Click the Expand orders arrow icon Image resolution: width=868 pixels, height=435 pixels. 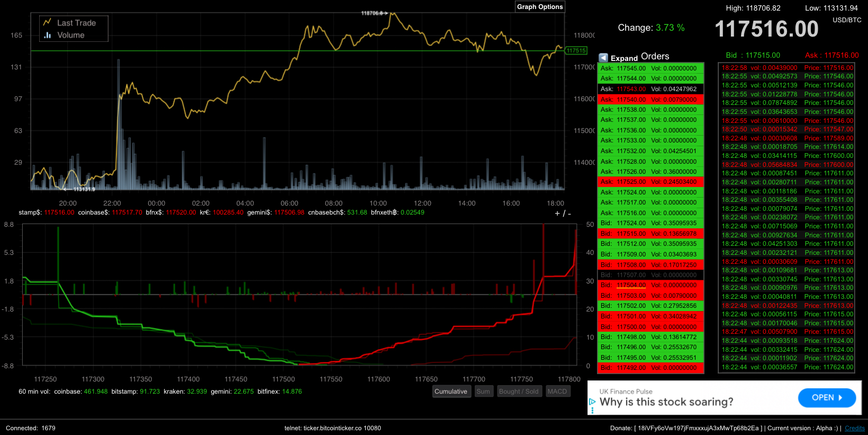[603, 58]
